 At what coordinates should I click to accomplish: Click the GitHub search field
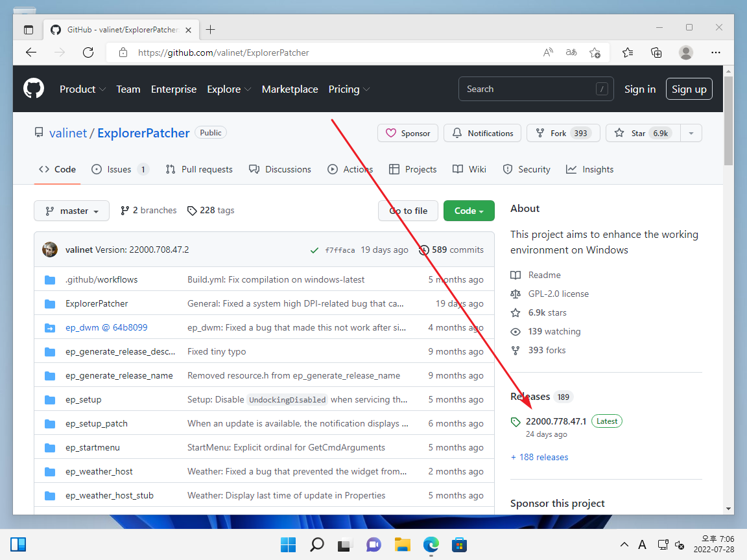click(536, 89)
